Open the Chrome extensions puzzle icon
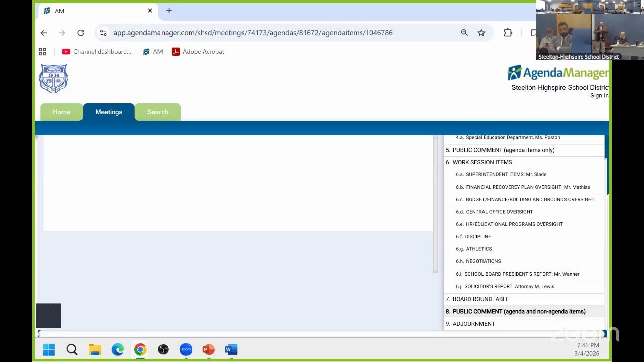Viewport: 644px width, 362px height. pos(508,33)
